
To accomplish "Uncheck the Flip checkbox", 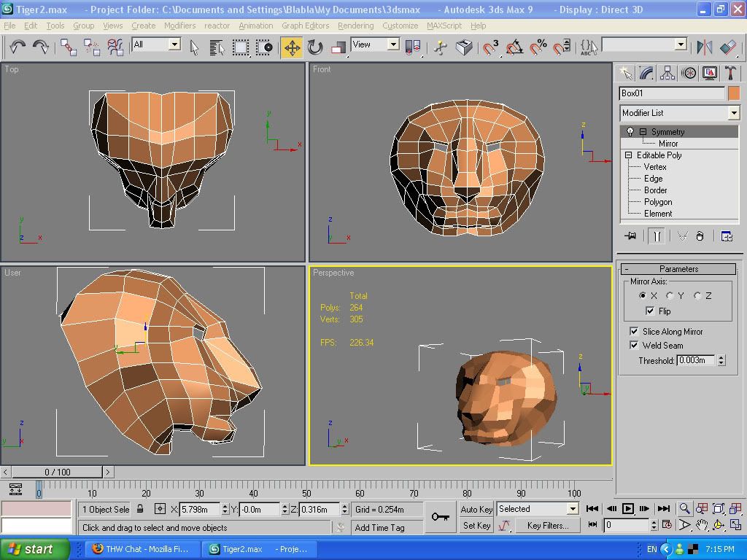I will coord(650,311).
